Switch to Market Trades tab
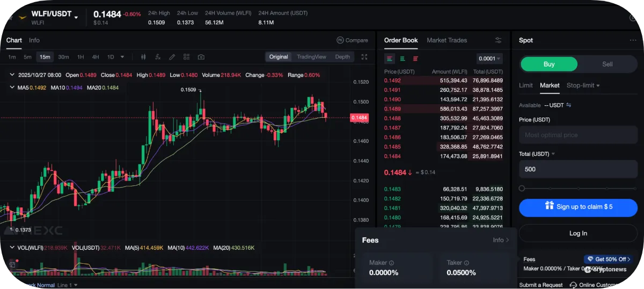 (x=447, y=40)
